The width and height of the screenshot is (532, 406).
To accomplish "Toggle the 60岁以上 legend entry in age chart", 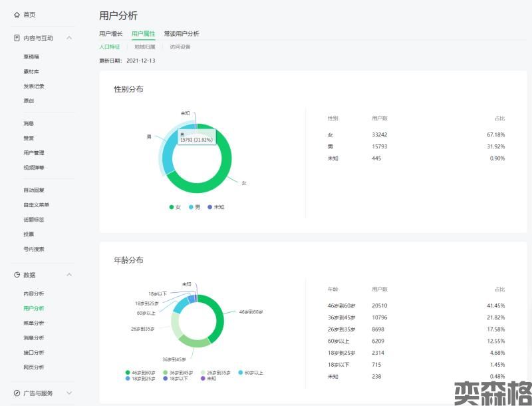I will 251,373.
